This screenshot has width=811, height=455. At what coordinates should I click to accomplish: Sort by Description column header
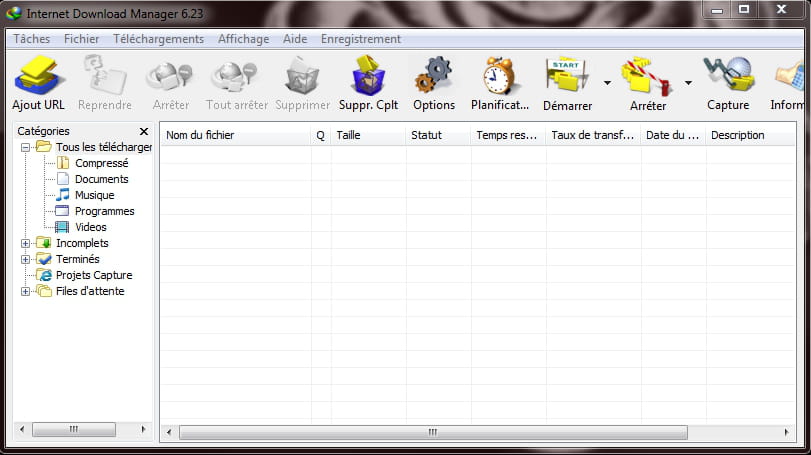[750, 135]
